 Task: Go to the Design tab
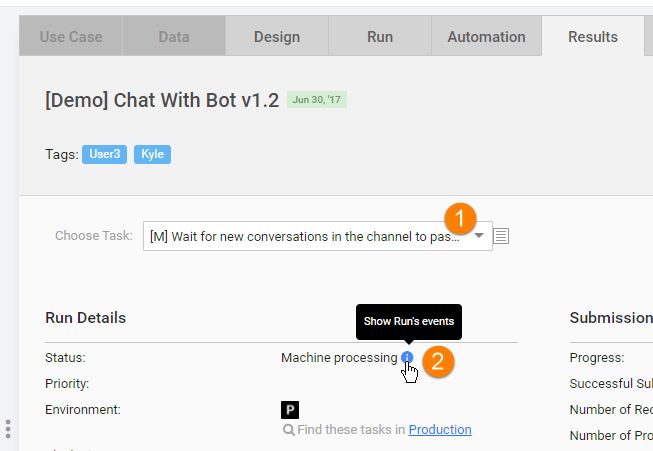[x=277, y=37]
